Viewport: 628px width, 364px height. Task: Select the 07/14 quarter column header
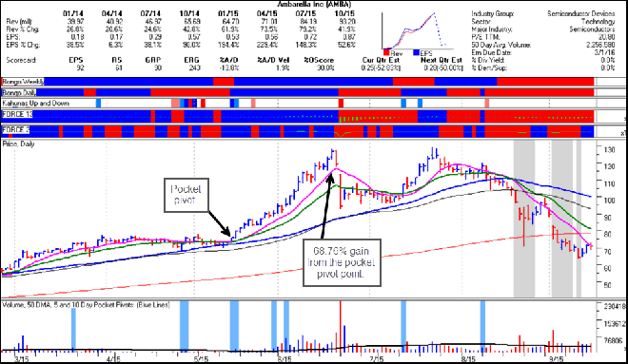coord(151,13)
